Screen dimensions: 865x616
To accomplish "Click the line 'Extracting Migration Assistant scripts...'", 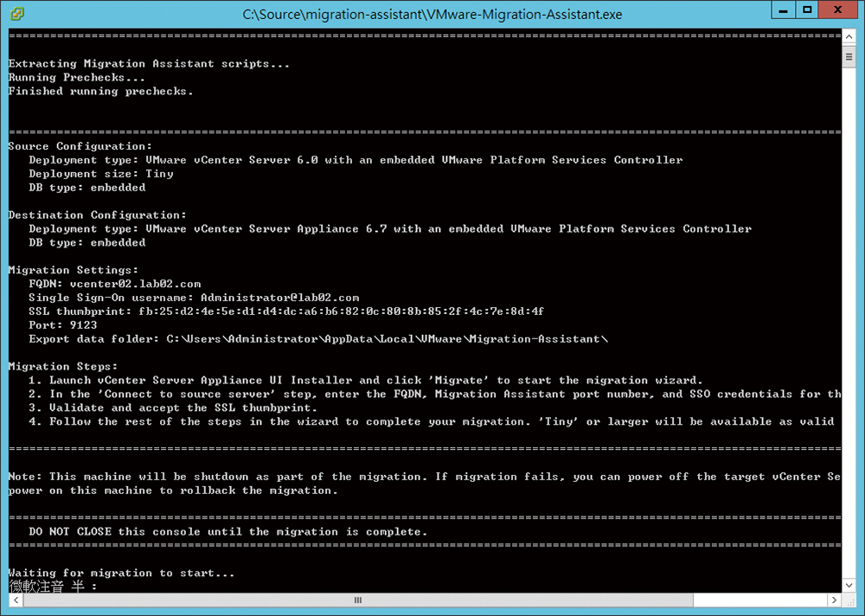I will tap(149, 63).
